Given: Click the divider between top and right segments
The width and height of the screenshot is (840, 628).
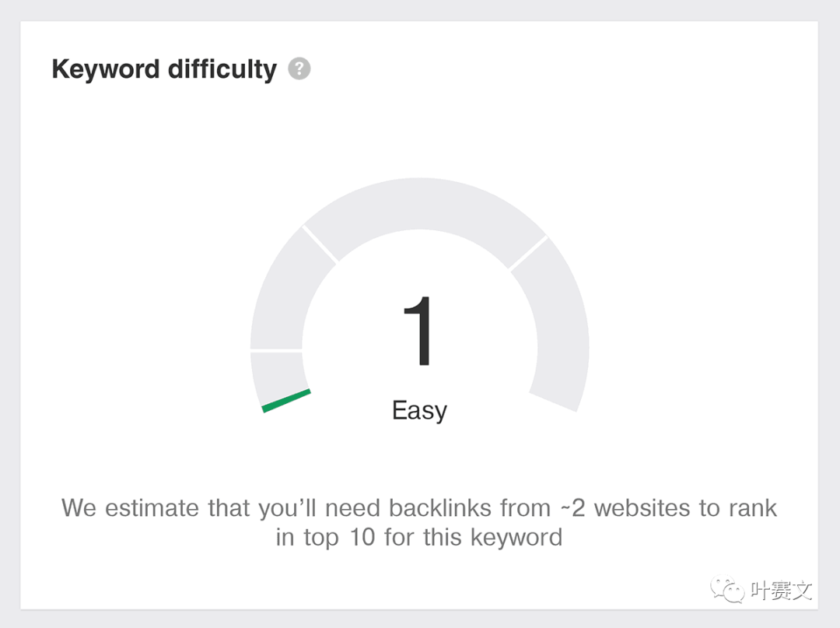Looking at the screenshot, I should [528, 253].
